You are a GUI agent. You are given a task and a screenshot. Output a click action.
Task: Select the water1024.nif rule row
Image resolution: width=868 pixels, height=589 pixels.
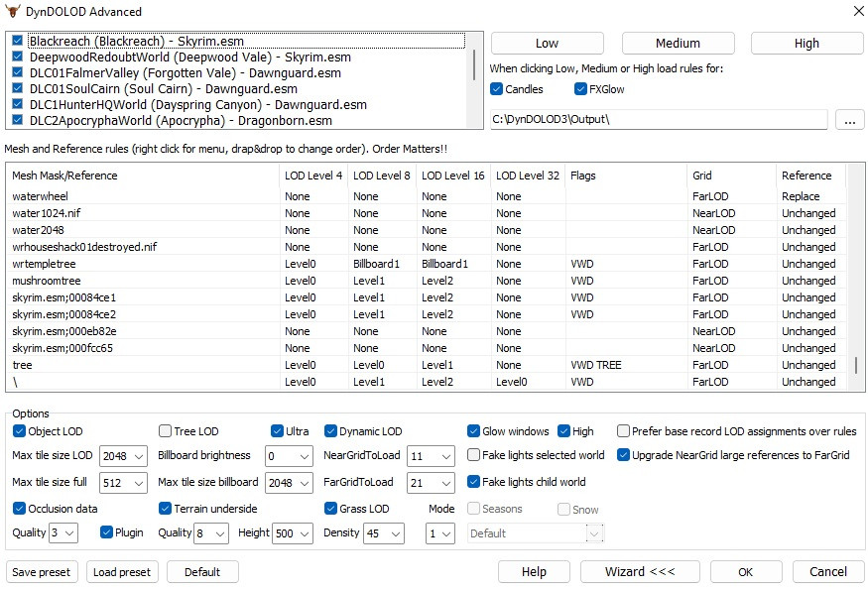427,213
